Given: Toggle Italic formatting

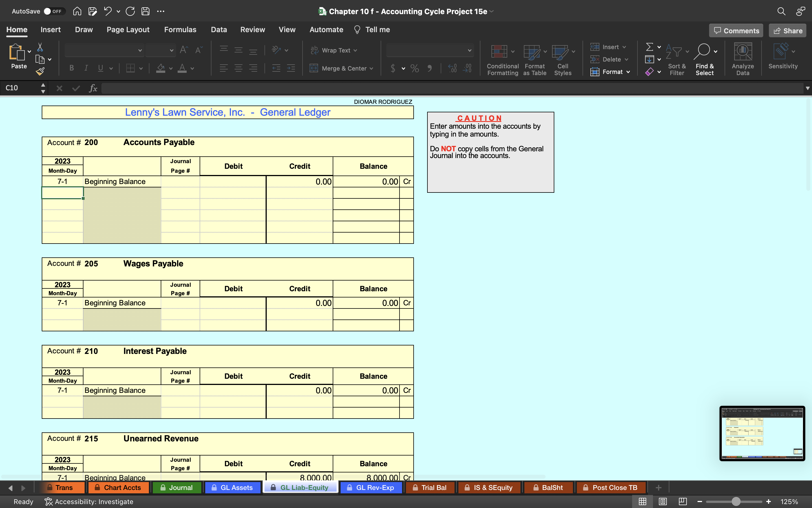Looking at the screenshot, I should click(86, 68).
